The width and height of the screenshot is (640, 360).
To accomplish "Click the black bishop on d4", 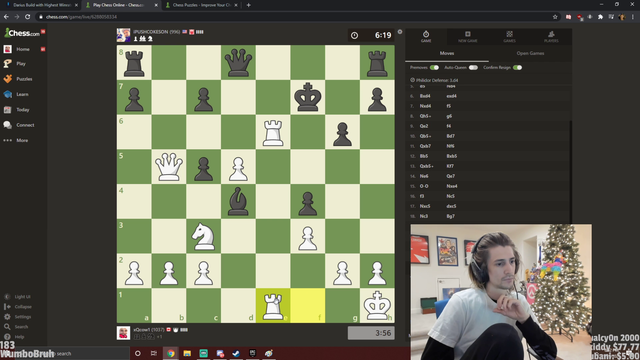I will click(238, 201).
